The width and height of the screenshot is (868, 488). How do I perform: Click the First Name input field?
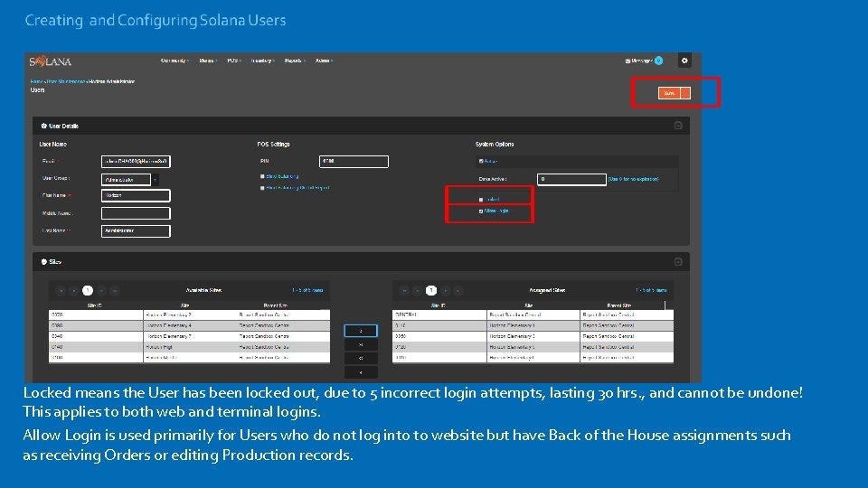click(136, 196)
